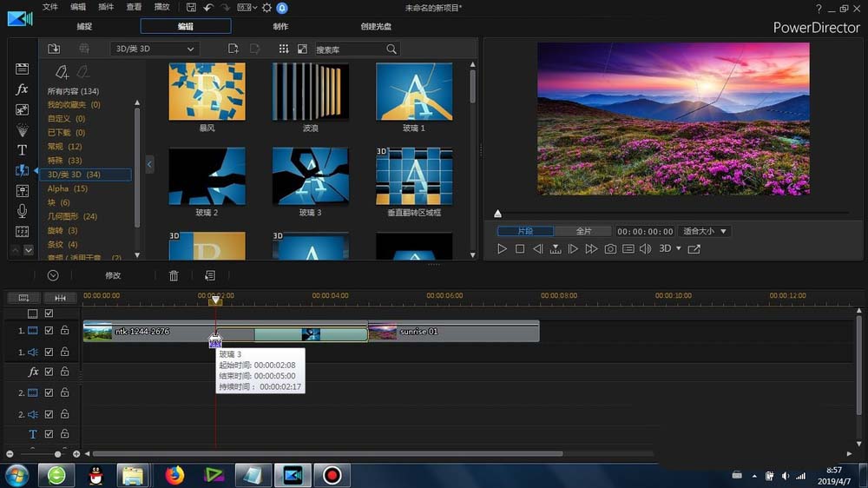Lock video track 1

(x=65, y=330)
